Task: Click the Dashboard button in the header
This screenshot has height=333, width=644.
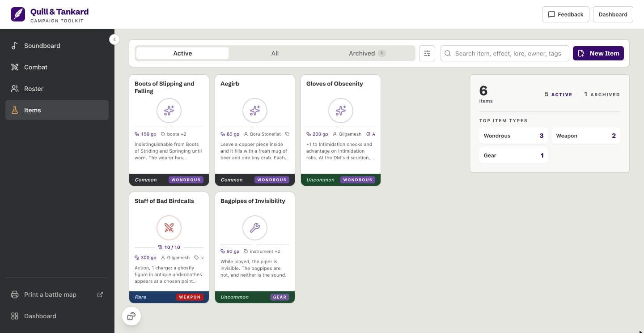Action: click(x=613, y=14)
